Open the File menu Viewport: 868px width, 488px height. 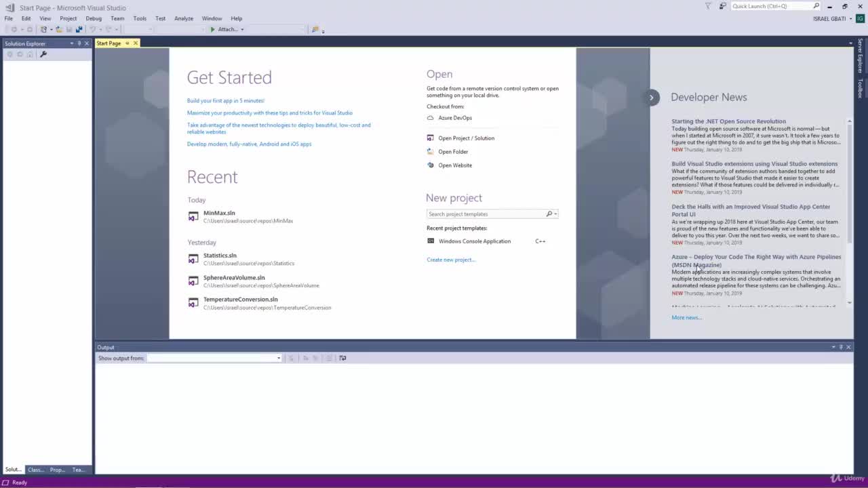[9, 18]
